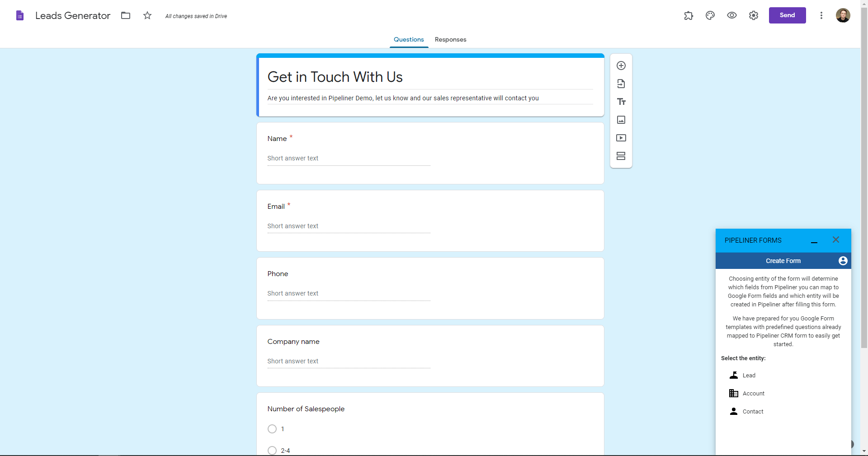Screen dimensions: 868x456
Task: Open the three-dot More options menu
Action: (x=821, y=15)
